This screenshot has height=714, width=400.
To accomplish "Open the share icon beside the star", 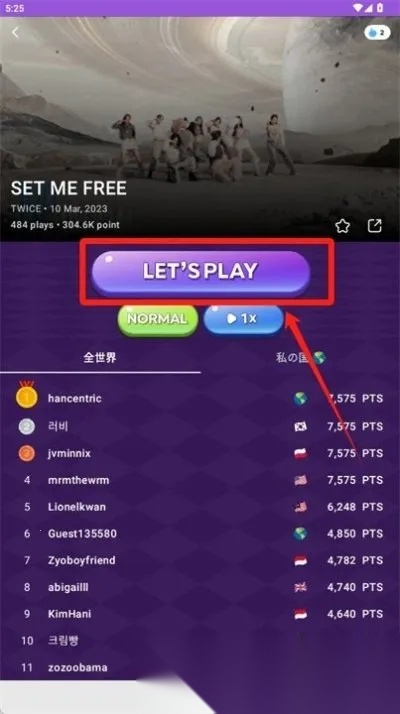I will [x=374, y=225].
